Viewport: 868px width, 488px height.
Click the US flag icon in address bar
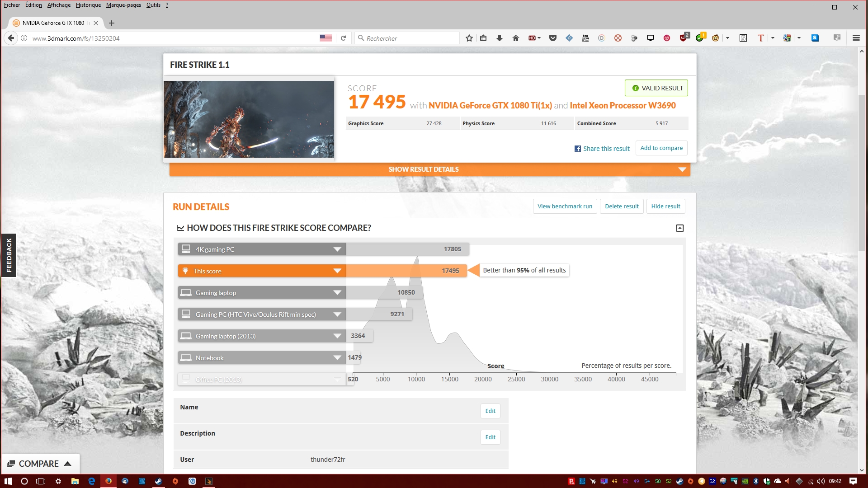[326, 38]
